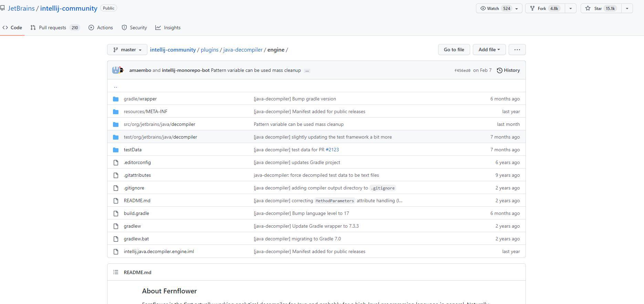This screenshot has width=644, height=304.
Task: Open the resources/META-INF folder
Action: [145, 111]
